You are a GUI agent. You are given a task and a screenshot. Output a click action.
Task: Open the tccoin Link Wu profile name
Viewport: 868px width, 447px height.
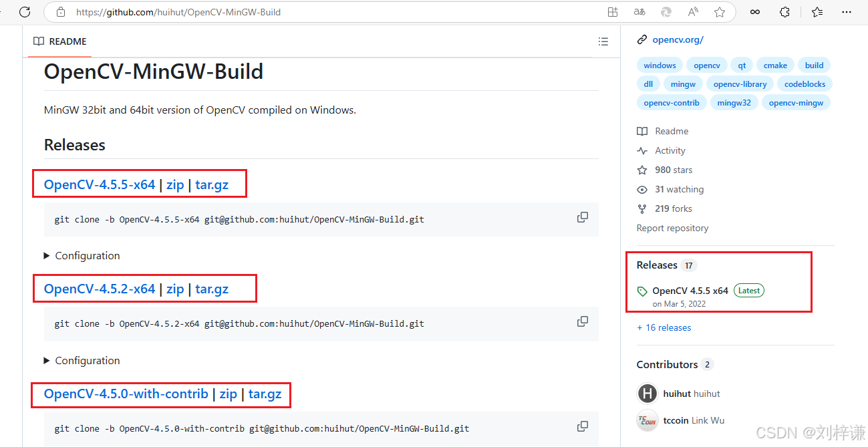pyautogui.click(x=694, y=420)
